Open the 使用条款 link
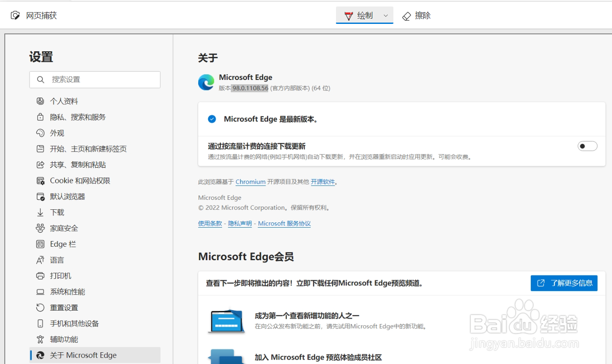The width and height of the screenshot is (612, 364). [x=210, y=224]
